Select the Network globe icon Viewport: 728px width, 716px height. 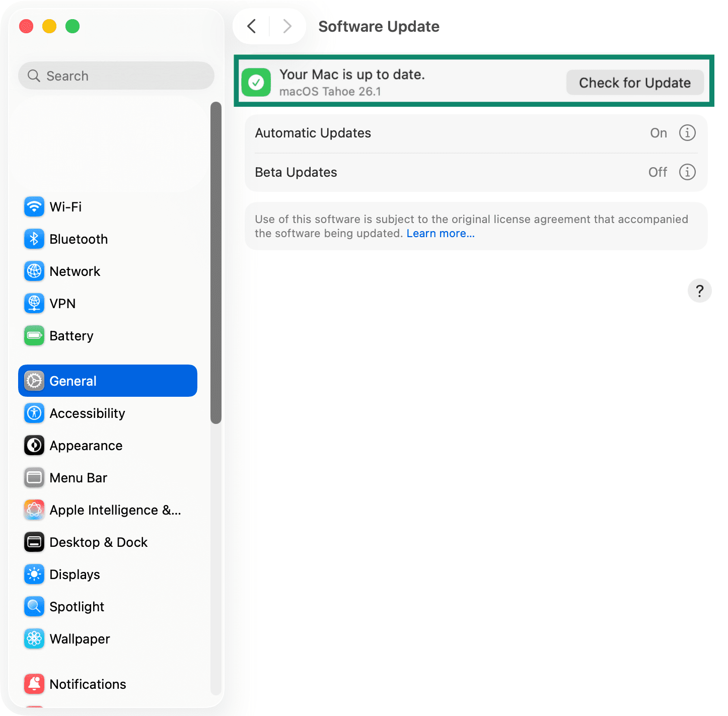[x=34, y=271]
